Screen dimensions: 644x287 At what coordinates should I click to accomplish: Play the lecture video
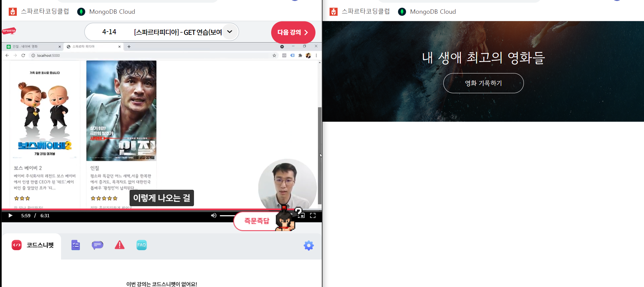coord(10,216)
